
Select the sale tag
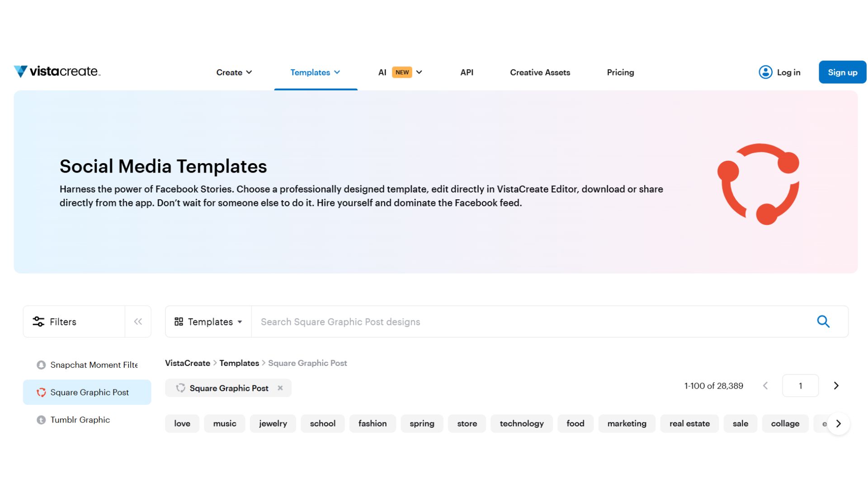[741, 424]
